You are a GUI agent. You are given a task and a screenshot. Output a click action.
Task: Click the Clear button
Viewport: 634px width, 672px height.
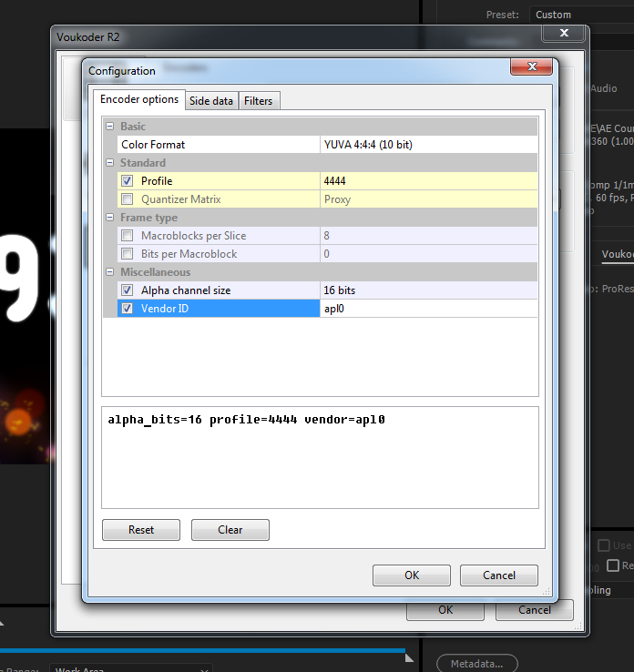click(230, 530)
